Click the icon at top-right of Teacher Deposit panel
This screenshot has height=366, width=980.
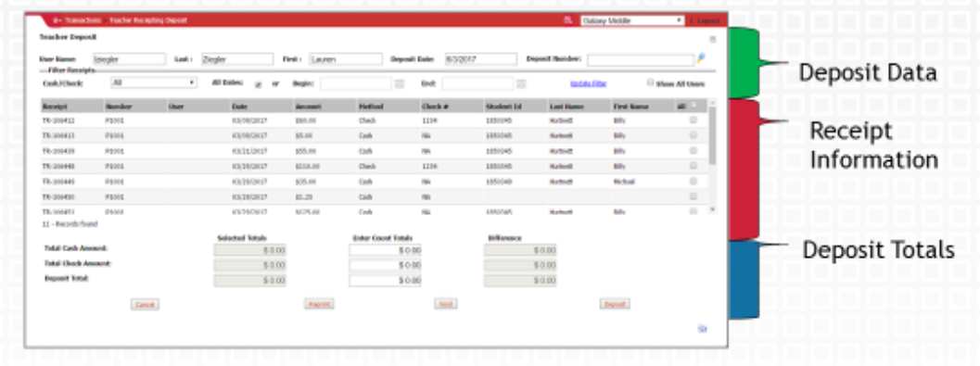[712, 39]
